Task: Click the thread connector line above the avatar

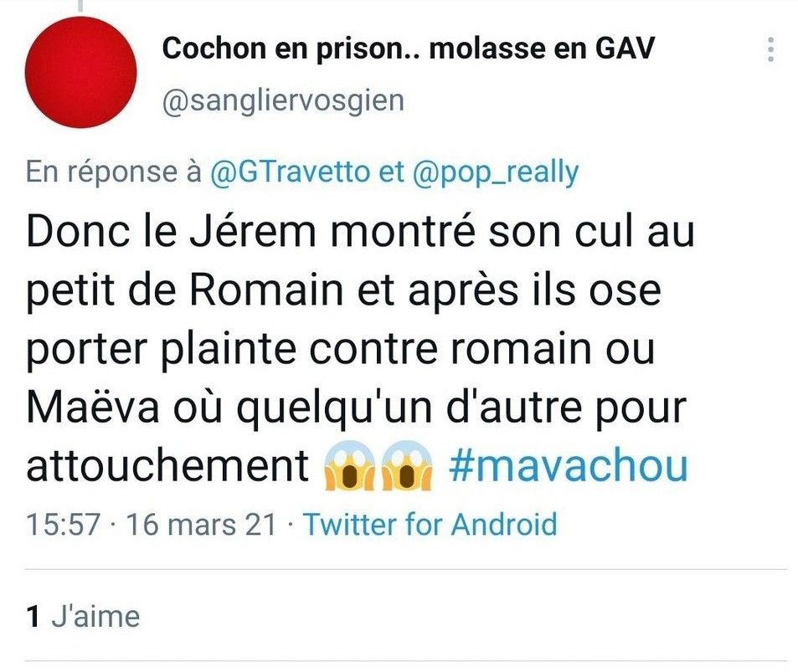Action: 80,5
